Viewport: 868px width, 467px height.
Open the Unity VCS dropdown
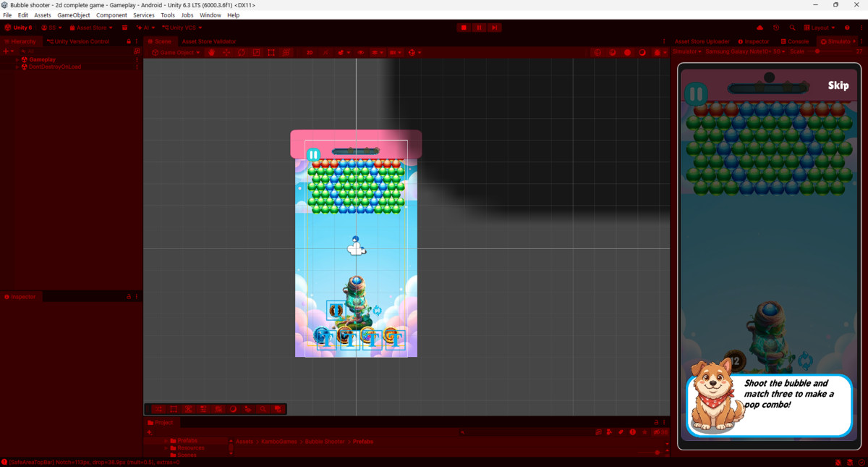pos(182,28)
